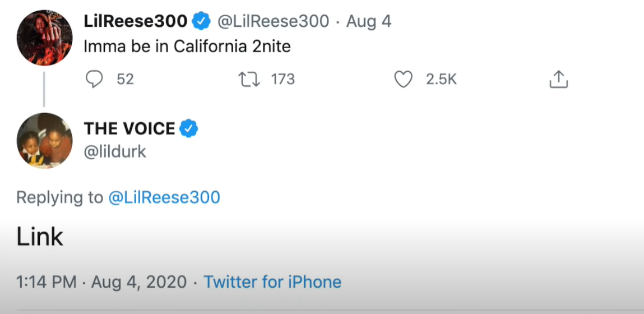644x314 pixels.
Task: Follow the blue @LilReese300 reply mention
Action: tap(164, 197)
